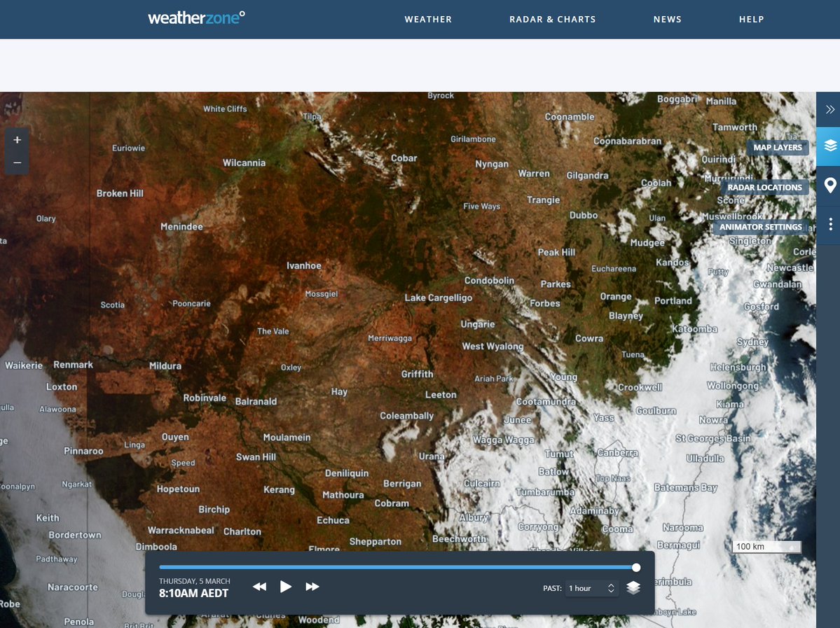Click the Menindee map label
840x628 pixels.
pos(181,226)
